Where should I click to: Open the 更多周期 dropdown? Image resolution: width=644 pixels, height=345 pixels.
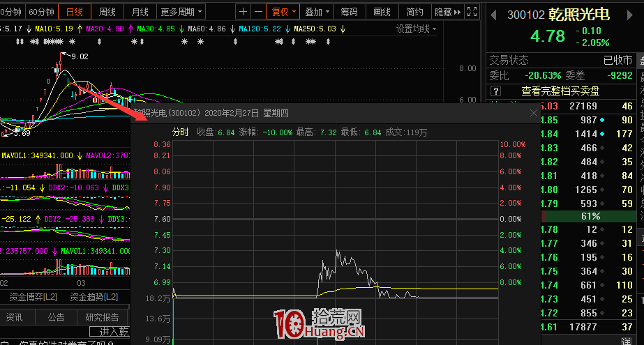coord(181,12)
